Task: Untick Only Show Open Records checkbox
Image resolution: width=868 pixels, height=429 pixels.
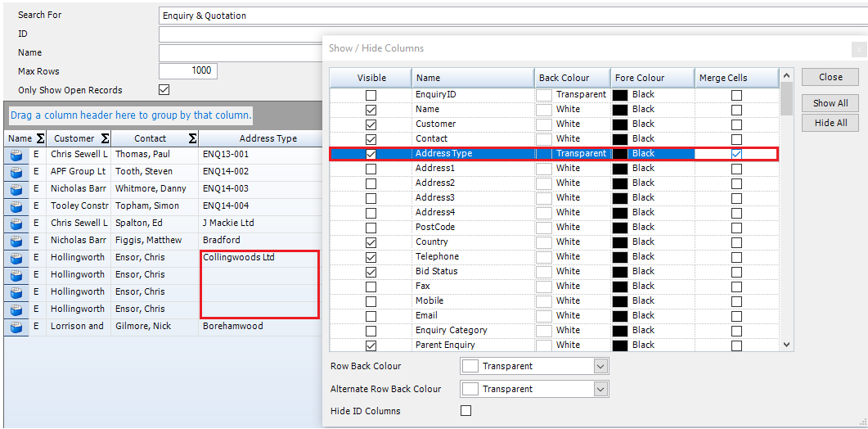Action: (x=164, y=90)
